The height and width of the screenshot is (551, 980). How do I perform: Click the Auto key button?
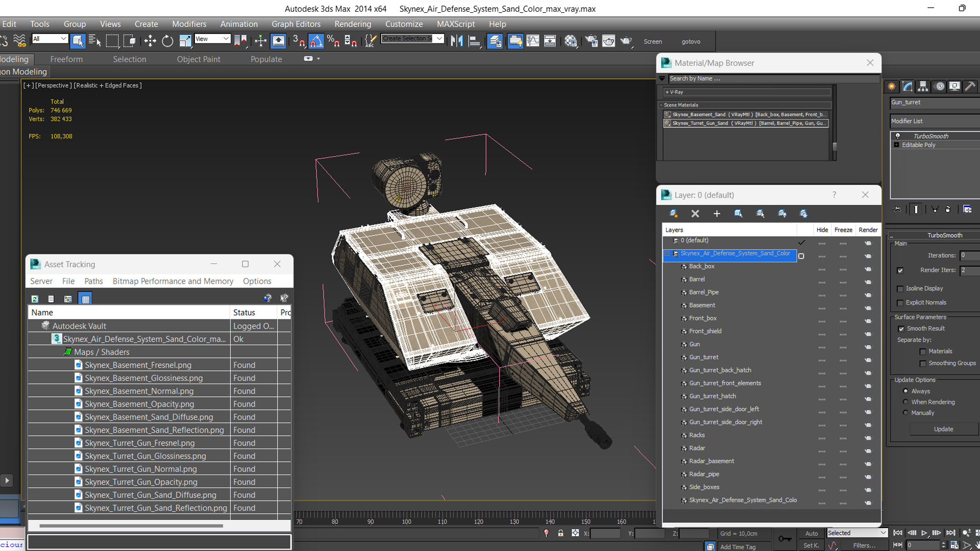coord(812,533)
